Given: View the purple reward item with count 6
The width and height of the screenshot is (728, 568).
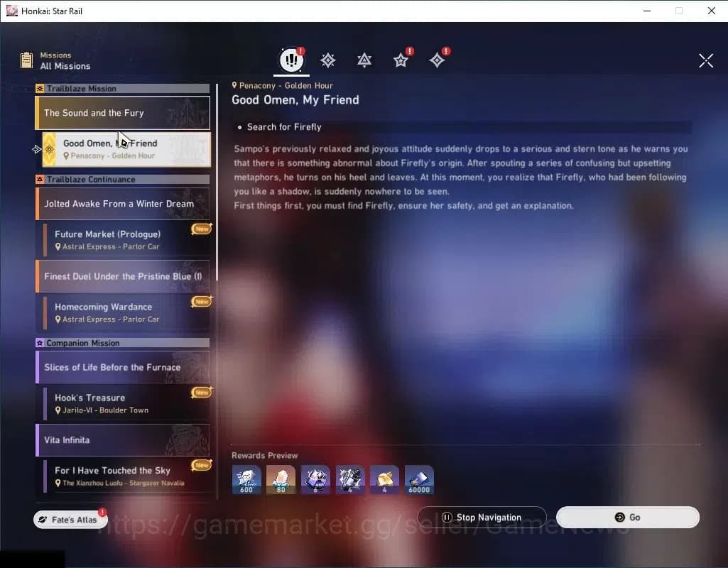Looking at the screenshot, I should 316,480.
